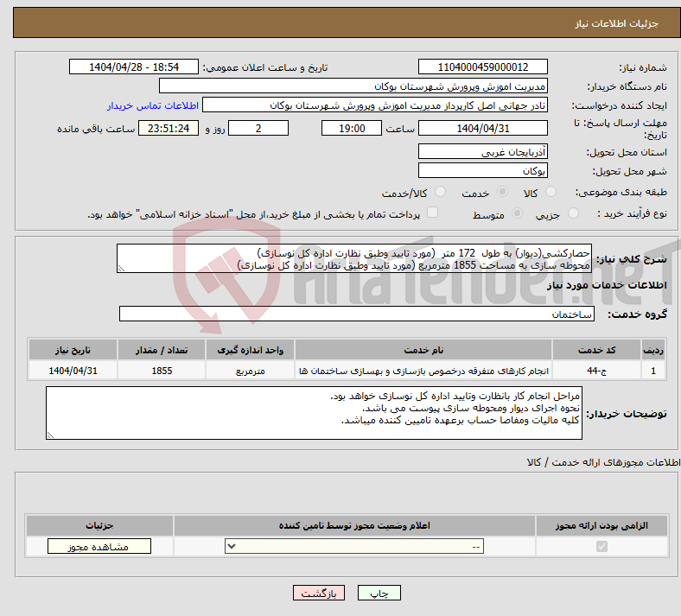Click the شرح کلی نیاز description textarea
The width and height of the screenshot is (681, 616).
coord(354,258)
